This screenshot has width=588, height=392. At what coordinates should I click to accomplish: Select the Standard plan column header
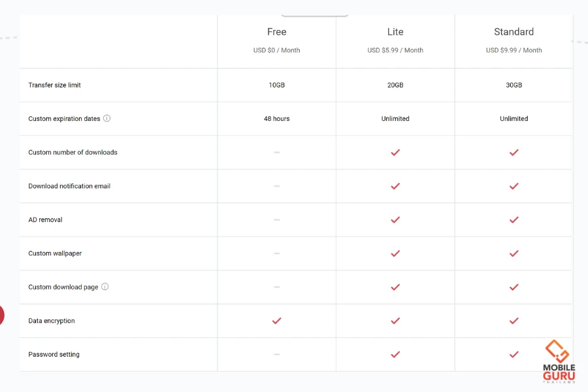[514, 32]
